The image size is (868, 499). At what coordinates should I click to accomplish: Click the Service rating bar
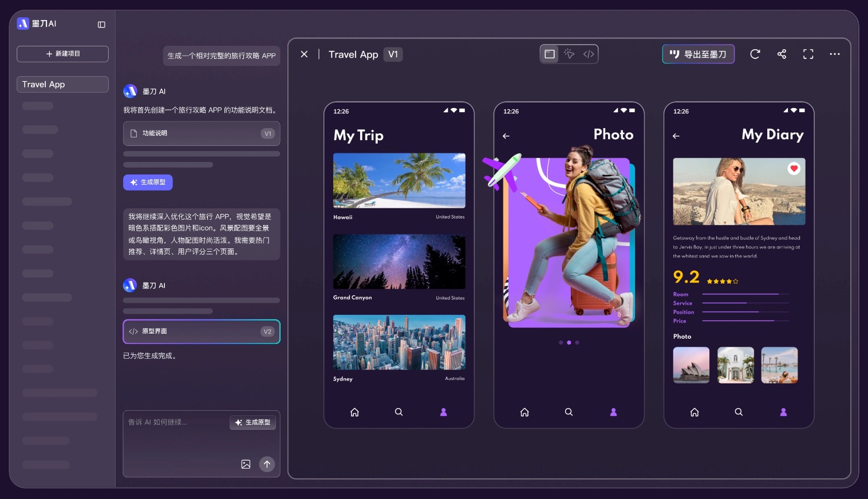[x=745, y=303]
